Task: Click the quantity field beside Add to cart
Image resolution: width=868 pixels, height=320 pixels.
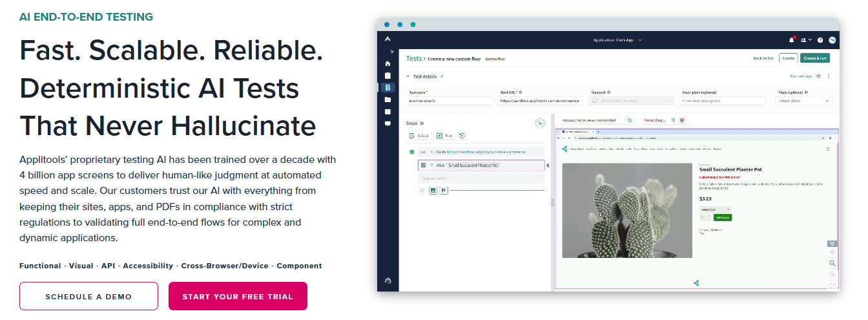Action: (705, 217)
